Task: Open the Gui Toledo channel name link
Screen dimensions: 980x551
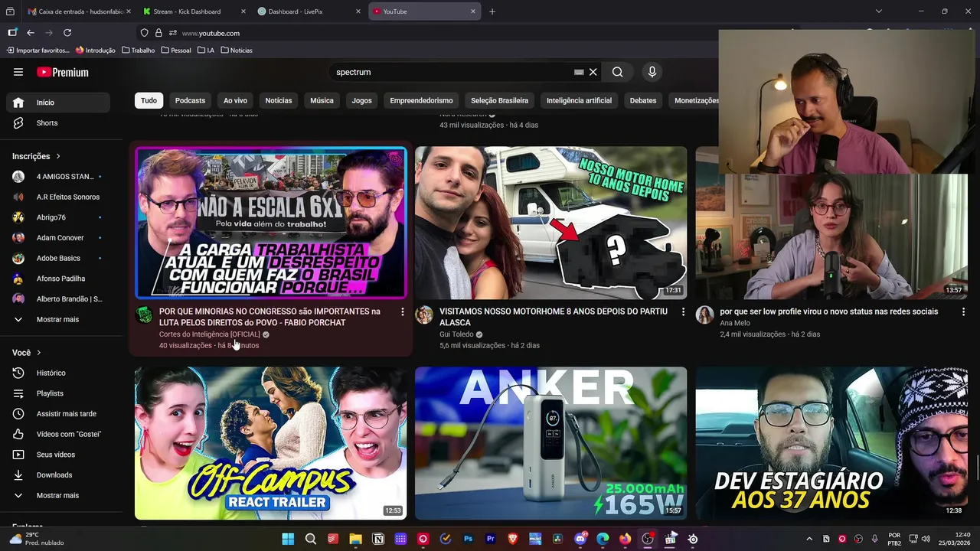Action: pos(456,334)
